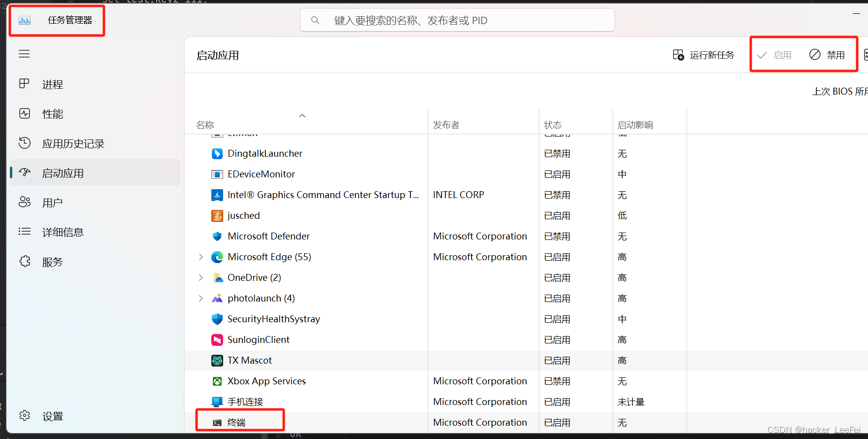The width and height of the screenshot is (868, 439).
Task: Click 中 impact of SecurityHealthSystray
Action: coord(622,319)
